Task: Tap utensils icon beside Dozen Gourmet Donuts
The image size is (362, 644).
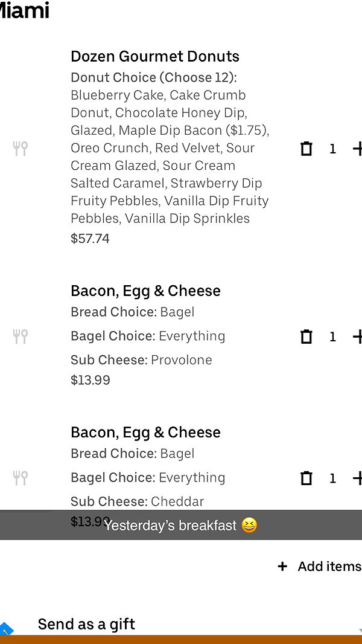Action: click(21, 149)
